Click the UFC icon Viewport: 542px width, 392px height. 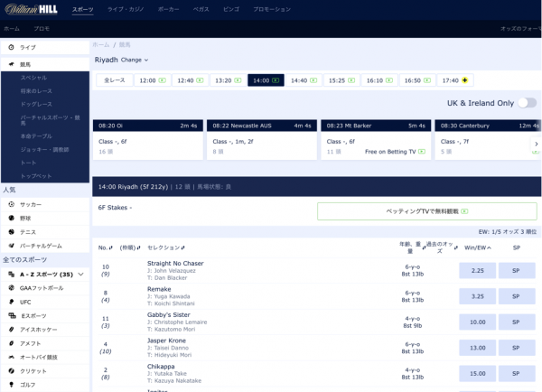click(x=12, y=302)
